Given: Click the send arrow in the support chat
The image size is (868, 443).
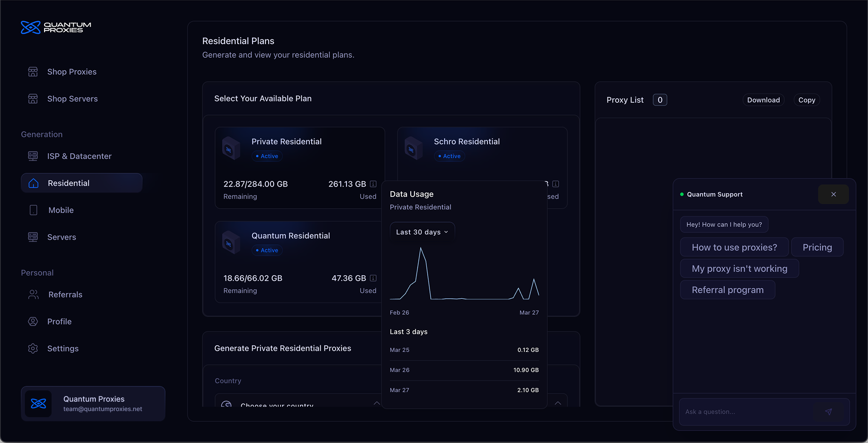Looking at the screenshot, I should (x=829, y=412).
